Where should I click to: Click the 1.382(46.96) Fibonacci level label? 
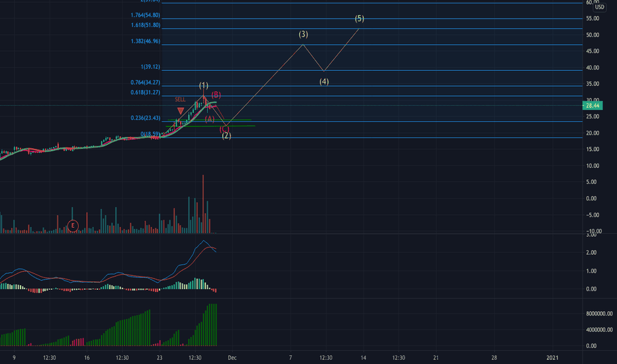[x=146, y=41]
